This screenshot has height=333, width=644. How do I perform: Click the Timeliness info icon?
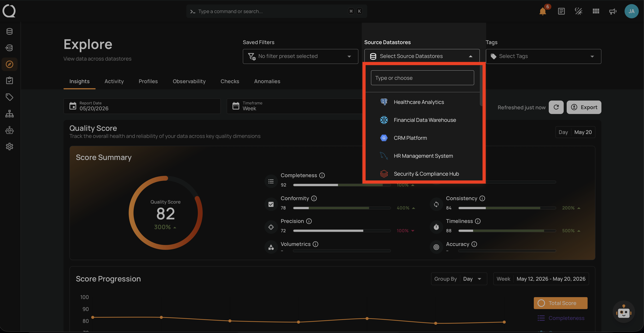(478, 221)
